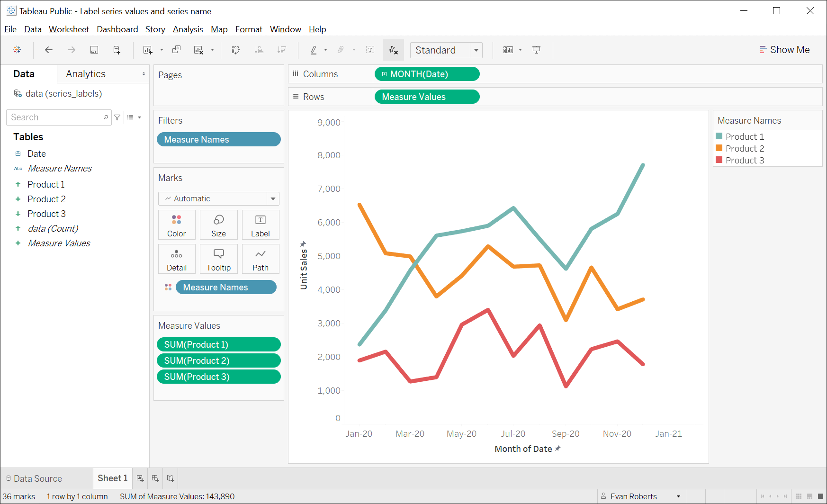
Task: Open the Size shelf in the Marks card
Action: (219, 225)
